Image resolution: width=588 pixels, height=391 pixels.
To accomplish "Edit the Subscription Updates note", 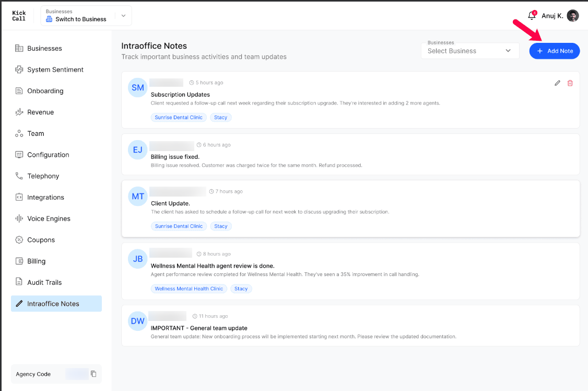I will pos(557,83).
